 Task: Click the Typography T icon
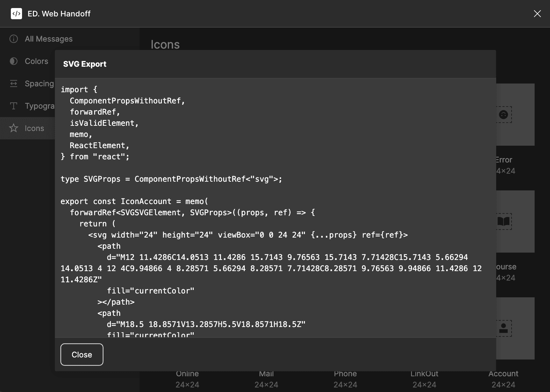coord(14,106)
